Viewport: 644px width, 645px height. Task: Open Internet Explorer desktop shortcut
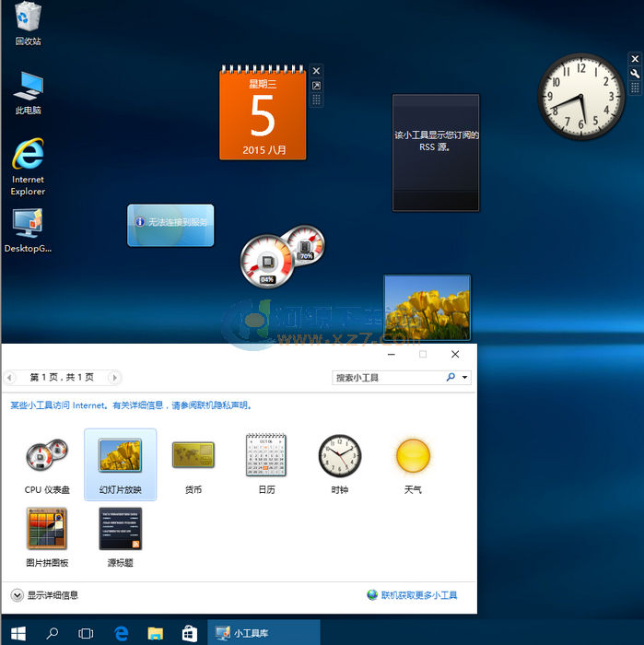click(28, 166)
